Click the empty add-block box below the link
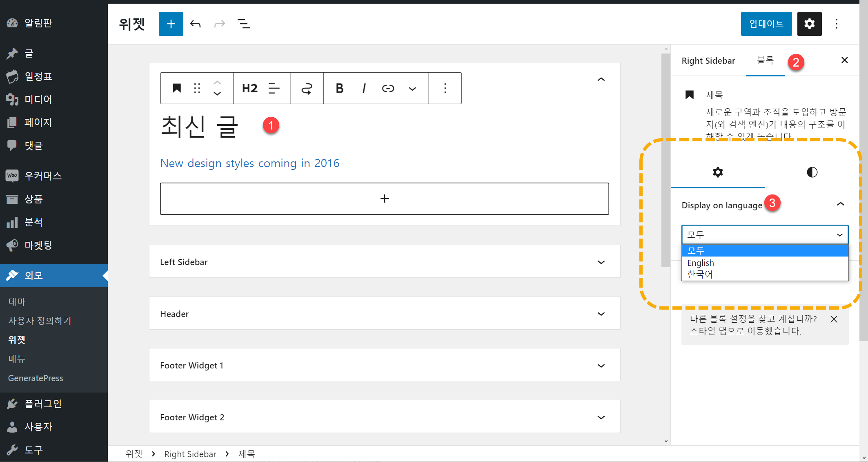 pyautogui.click(x=384, y=199)
